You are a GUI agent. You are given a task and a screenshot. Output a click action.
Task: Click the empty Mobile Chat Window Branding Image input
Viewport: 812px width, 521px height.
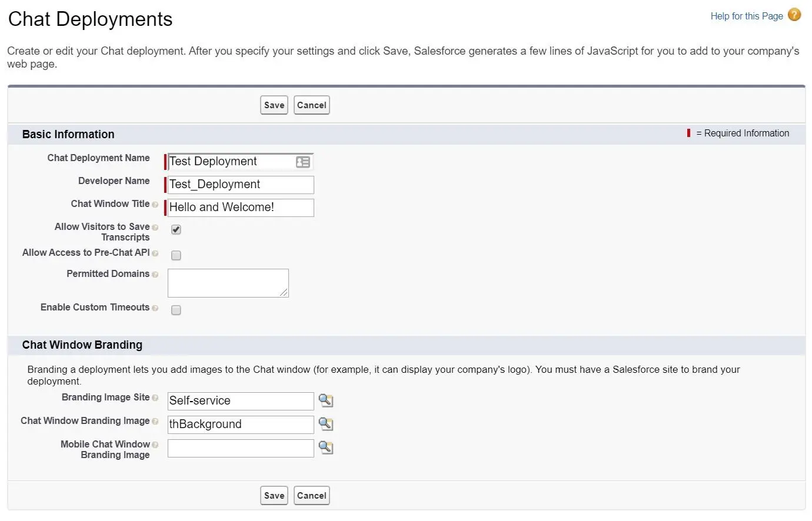241,448
